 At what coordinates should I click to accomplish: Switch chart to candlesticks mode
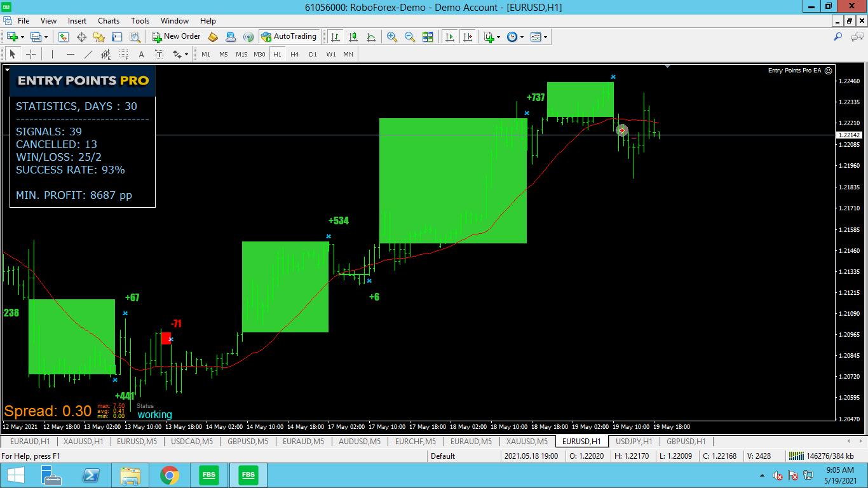(x=353, y=37)
